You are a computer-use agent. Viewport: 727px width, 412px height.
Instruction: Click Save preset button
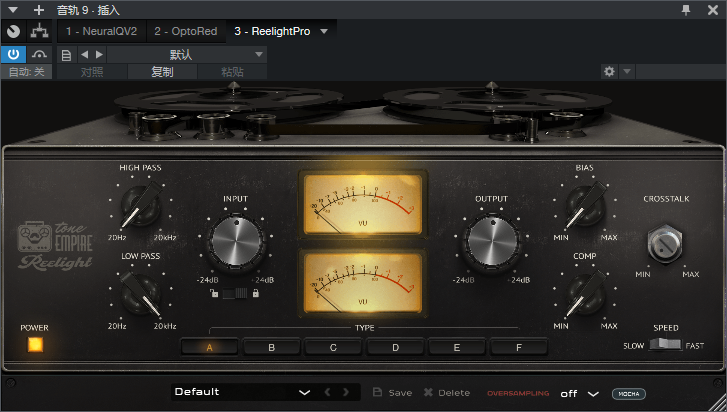click(x=393, y=393)
